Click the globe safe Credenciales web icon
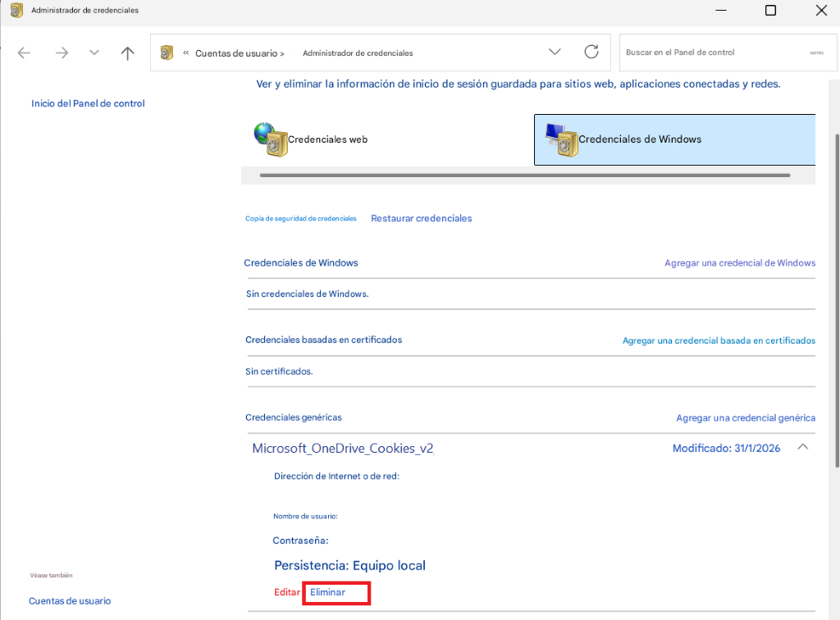This screenshot has width=840, height=620. click(271, 139)
